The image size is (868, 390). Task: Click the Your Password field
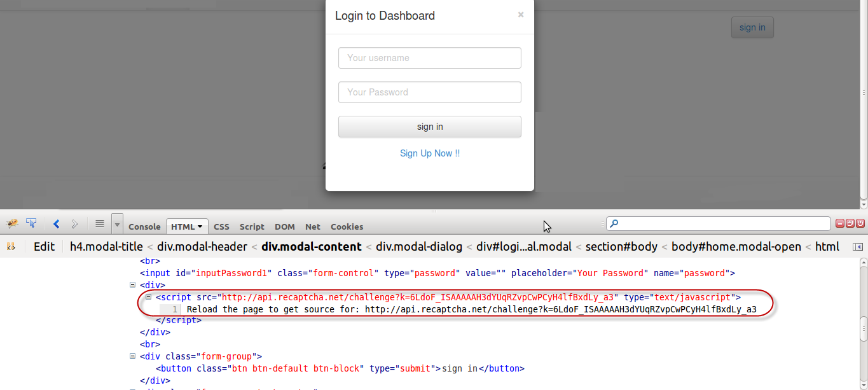click(x=430, y=92)
